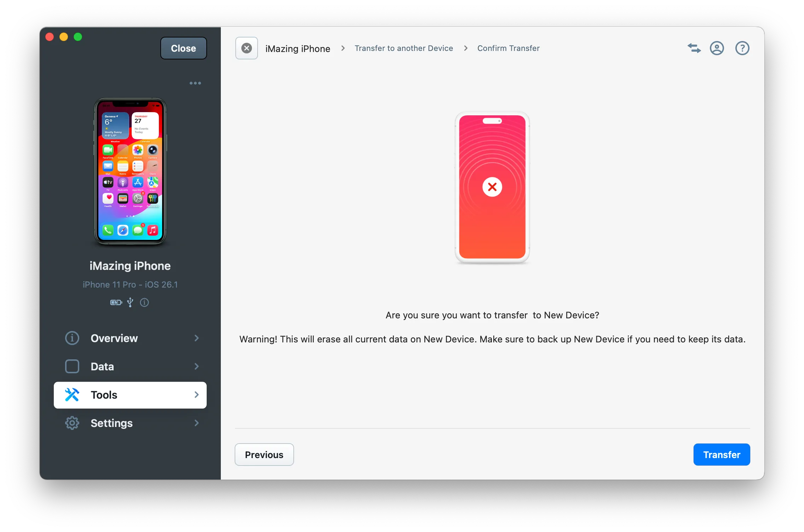The height and width of the screenshot is (532, 804).
Task: Click the USB connection icon
Action: click(x=130, y=302)
